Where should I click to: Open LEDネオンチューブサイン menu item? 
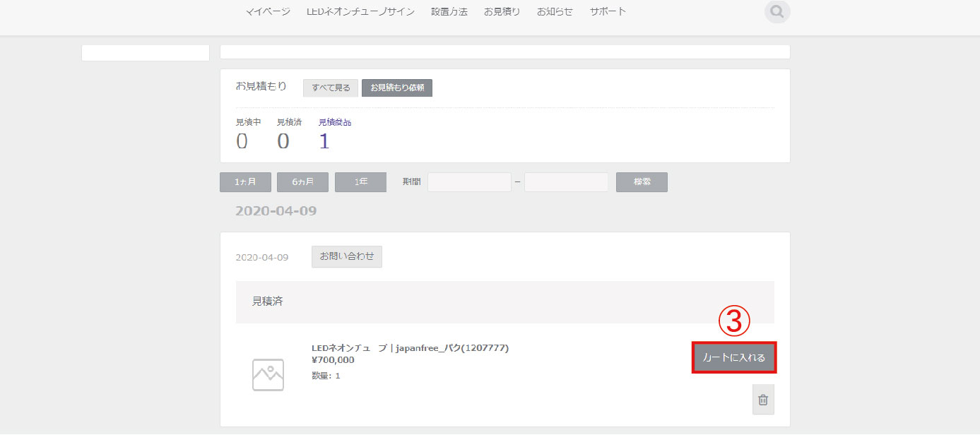coord(361,12)
